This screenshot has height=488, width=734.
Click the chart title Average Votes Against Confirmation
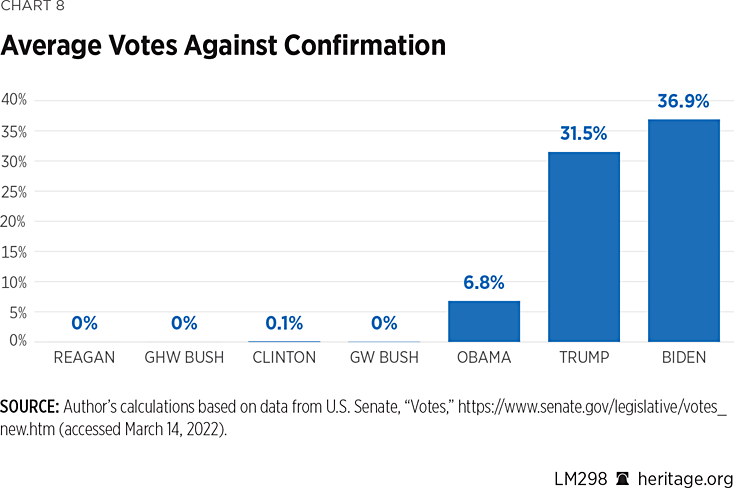coord(222,45)
